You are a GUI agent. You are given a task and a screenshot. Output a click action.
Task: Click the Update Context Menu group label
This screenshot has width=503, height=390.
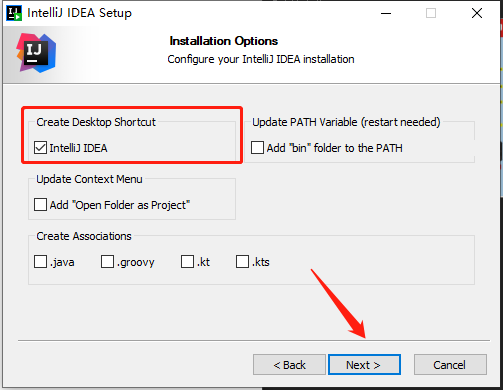point(89,179)
